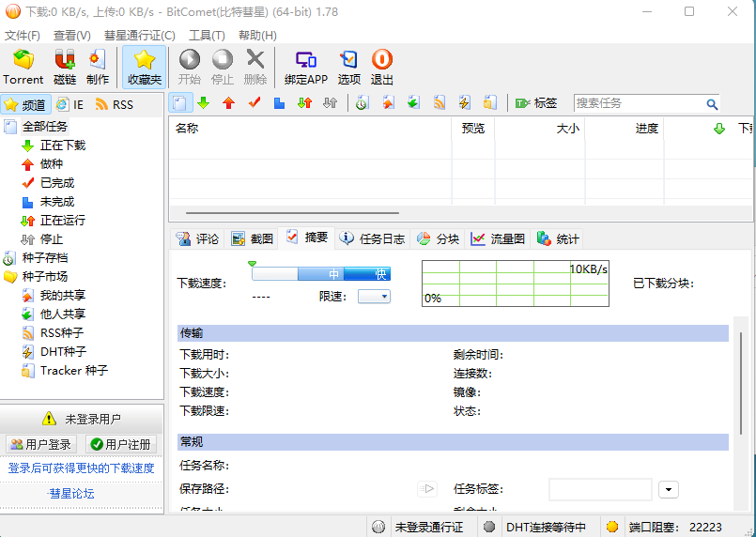Click the 用户注册 button
The image size is (756, 537).
coord(121,444)
